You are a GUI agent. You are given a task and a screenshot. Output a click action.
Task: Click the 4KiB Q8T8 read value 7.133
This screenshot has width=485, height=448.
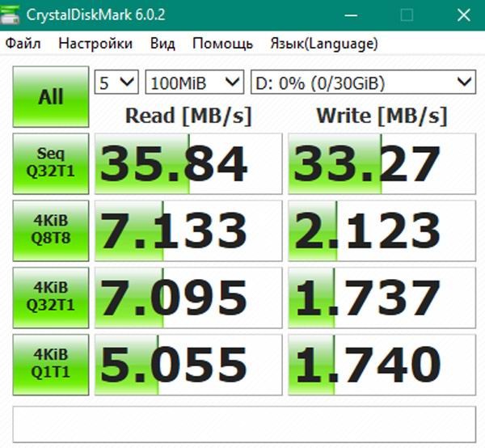click(x=188, y=231)
